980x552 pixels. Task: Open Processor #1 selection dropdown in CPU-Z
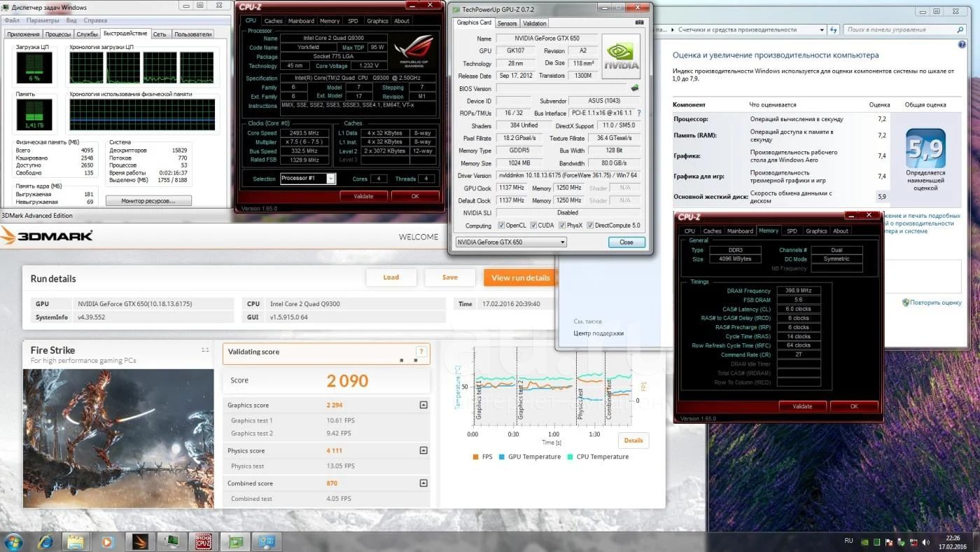coord(308,179)
